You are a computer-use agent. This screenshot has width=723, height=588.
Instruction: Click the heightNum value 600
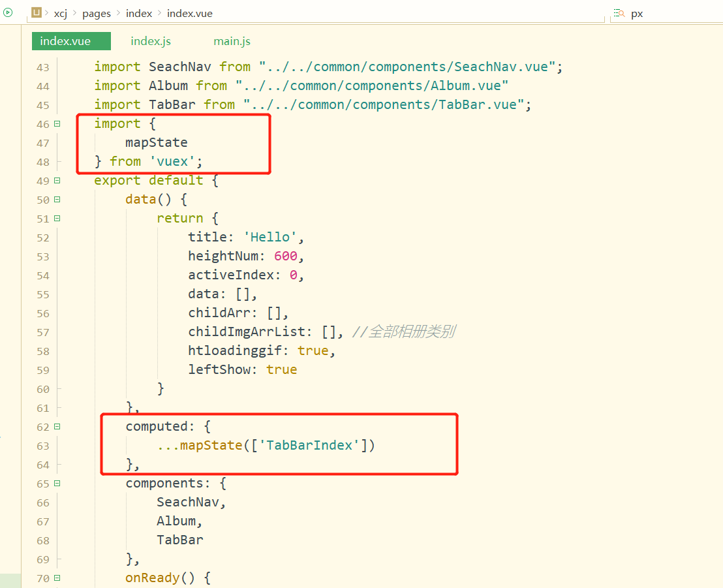click(x=285, y=256)
